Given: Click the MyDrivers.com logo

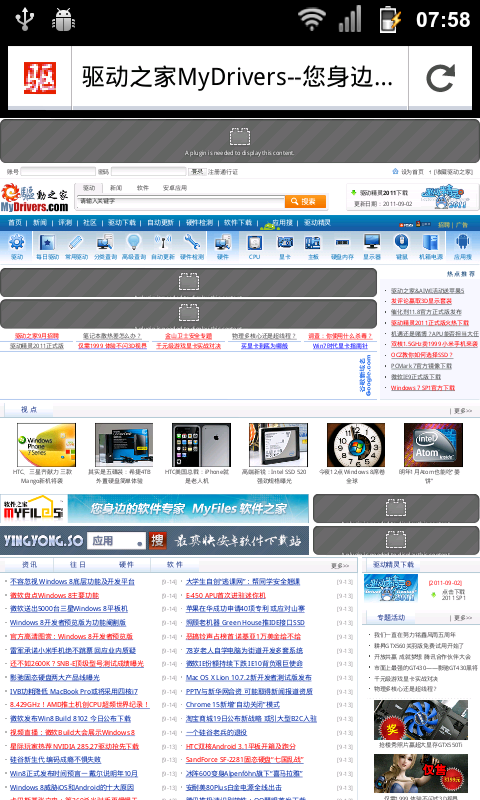Looking at the screenshot, I should 35,198.
